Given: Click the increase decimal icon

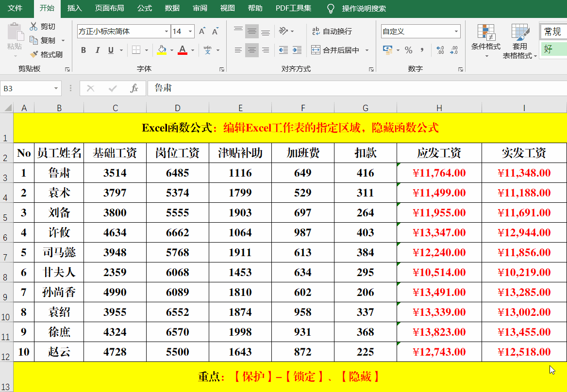Looking at the screenshot, I should (x=440, y=50).
